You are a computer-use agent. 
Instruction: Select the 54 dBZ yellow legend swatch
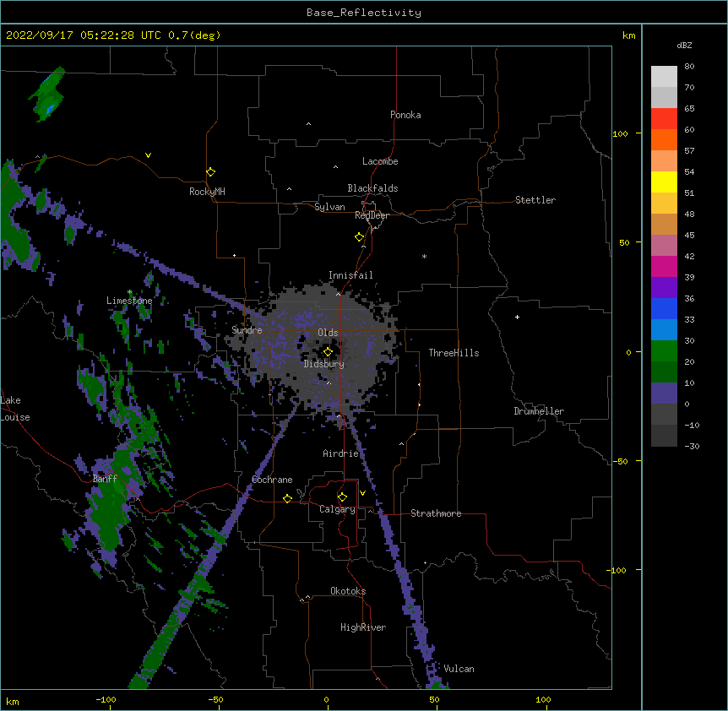pos(664,182)
